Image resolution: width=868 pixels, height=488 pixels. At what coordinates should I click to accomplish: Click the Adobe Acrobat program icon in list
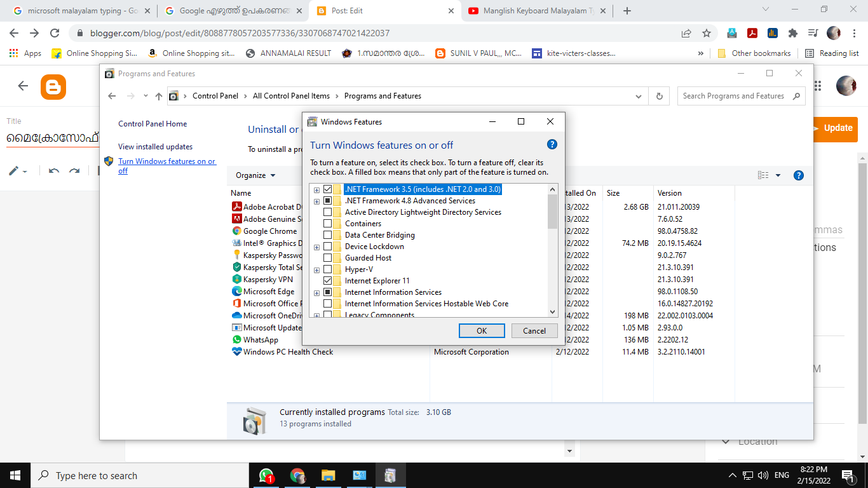click(236, 207)
